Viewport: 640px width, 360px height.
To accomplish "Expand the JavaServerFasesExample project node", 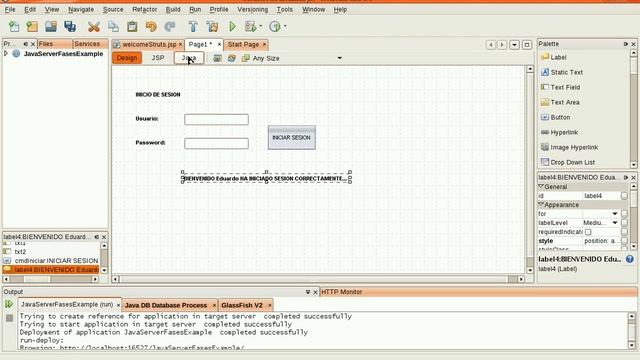I will coord(6,53).
